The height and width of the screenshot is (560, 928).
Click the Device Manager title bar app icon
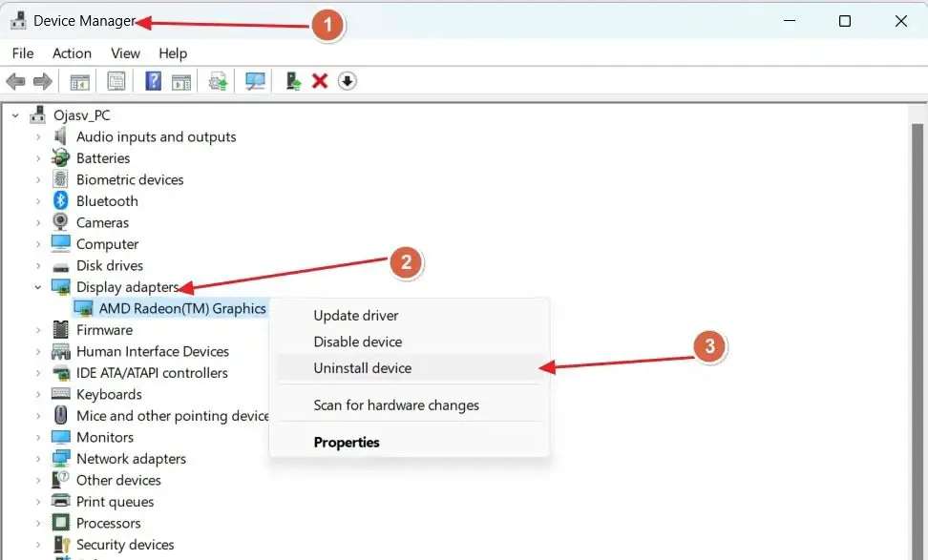click(18, 21)
